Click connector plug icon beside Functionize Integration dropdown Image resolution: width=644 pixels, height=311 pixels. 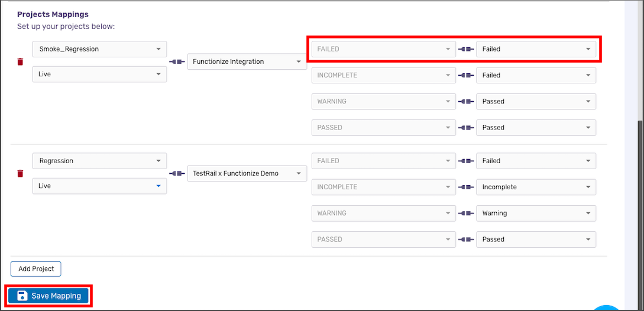pos(177,61)
